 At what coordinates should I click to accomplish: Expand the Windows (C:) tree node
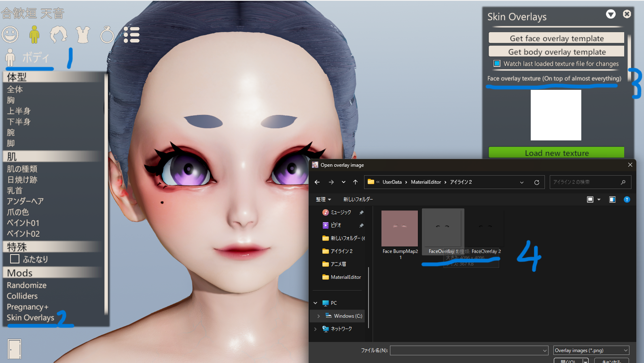pyautogui.click(x=318, y=316)
